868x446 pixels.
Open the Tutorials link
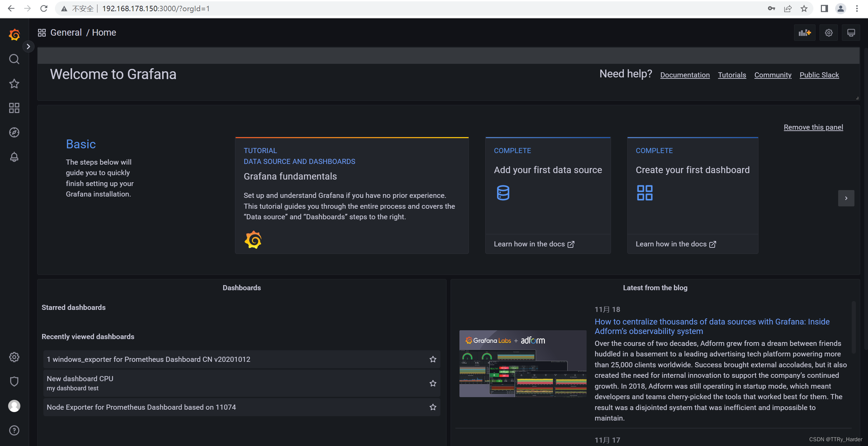[732, 75]
